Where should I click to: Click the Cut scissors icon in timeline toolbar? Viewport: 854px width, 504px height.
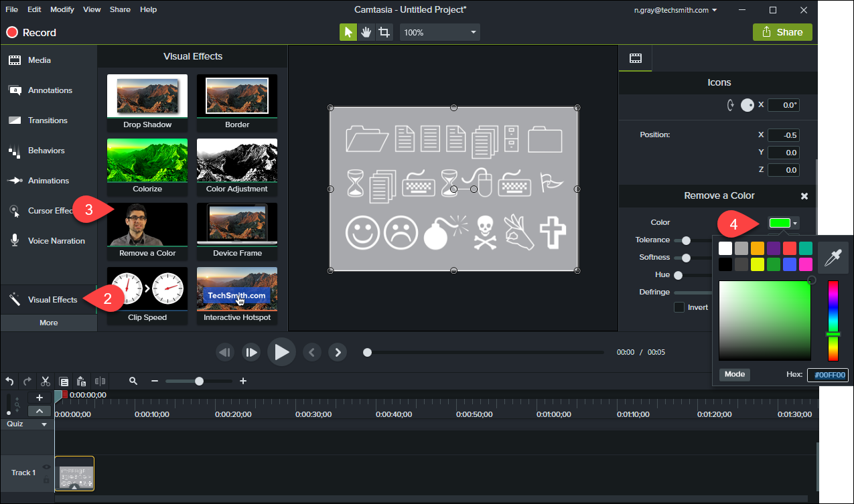(x=46, y=381)
